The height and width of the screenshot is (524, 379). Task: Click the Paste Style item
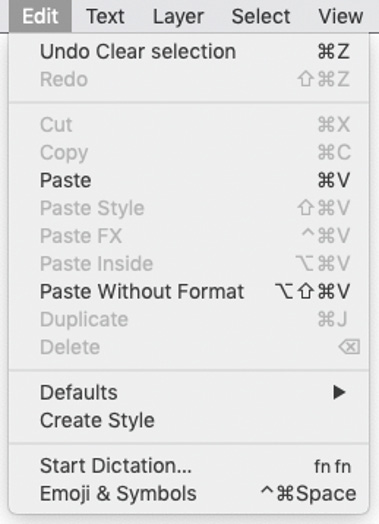point(189,208)
